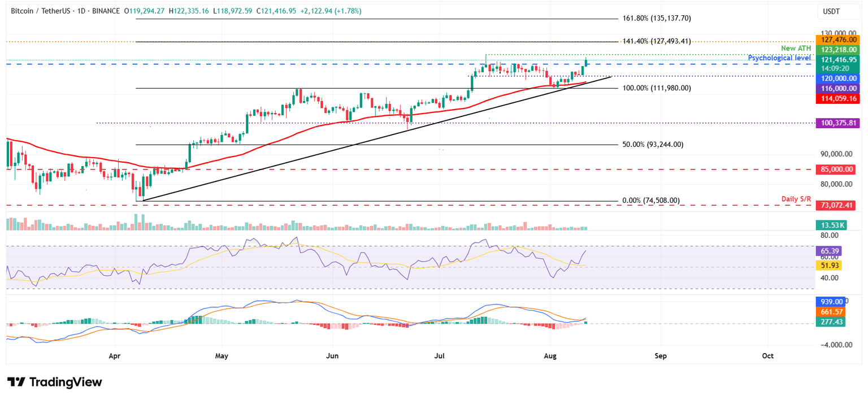868x400 pixels.
Task: Click the orange 127,476.00 price alert flag
Action: (839, 40)
